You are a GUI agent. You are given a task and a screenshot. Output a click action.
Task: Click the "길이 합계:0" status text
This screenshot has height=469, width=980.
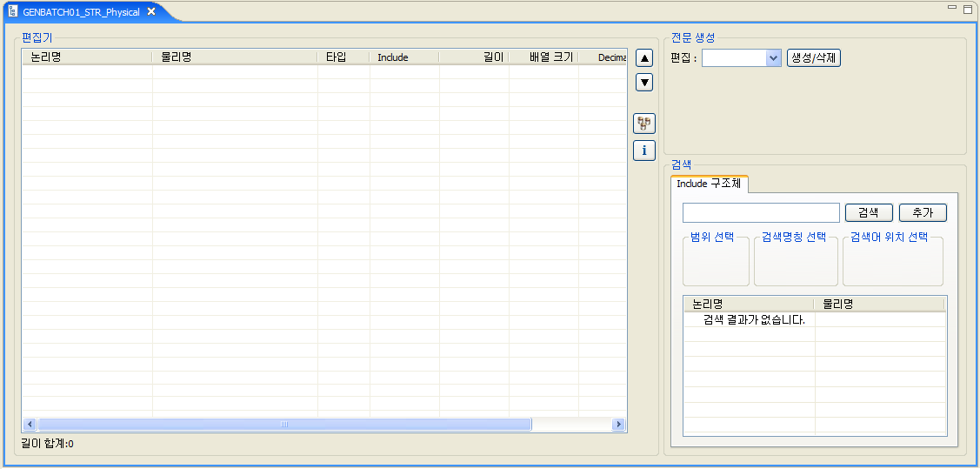tap(48, 444)
